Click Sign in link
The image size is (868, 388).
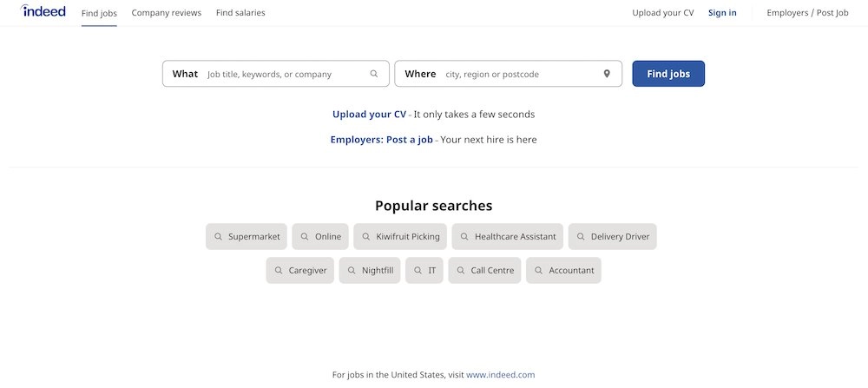tap(722, 13)
